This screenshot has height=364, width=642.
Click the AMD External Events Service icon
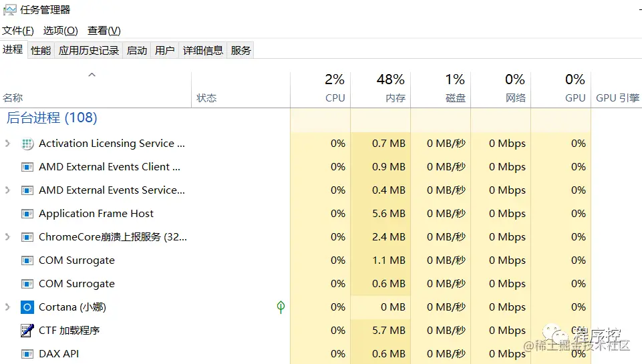click(27, 190)
